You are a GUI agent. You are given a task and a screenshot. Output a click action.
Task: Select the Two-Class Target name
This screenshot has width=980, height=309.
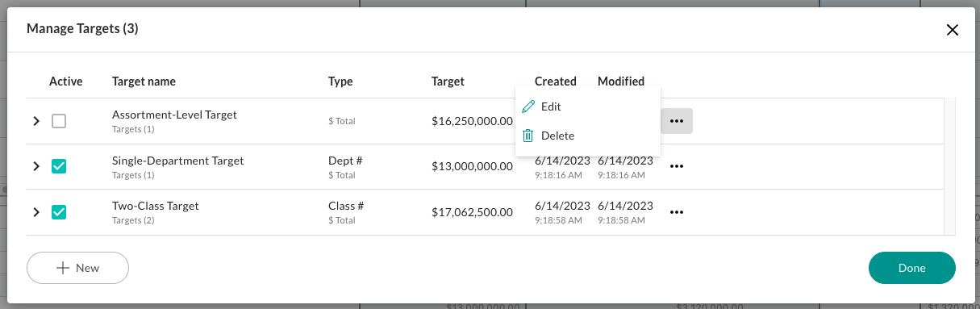(156, 206)
